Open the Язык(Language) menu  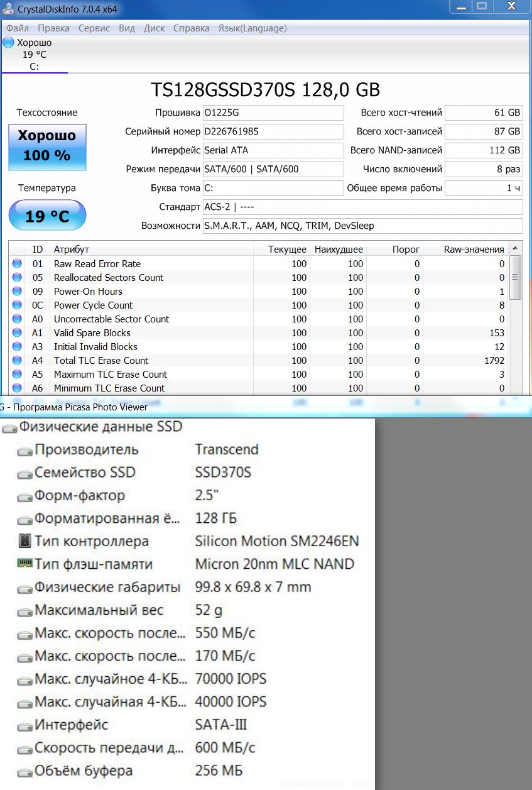click(252, 28)
